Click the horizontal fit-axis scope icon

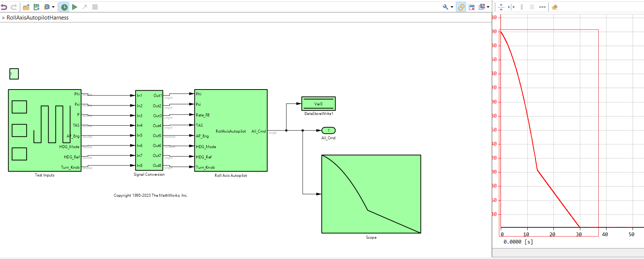[x=511, y=7]
